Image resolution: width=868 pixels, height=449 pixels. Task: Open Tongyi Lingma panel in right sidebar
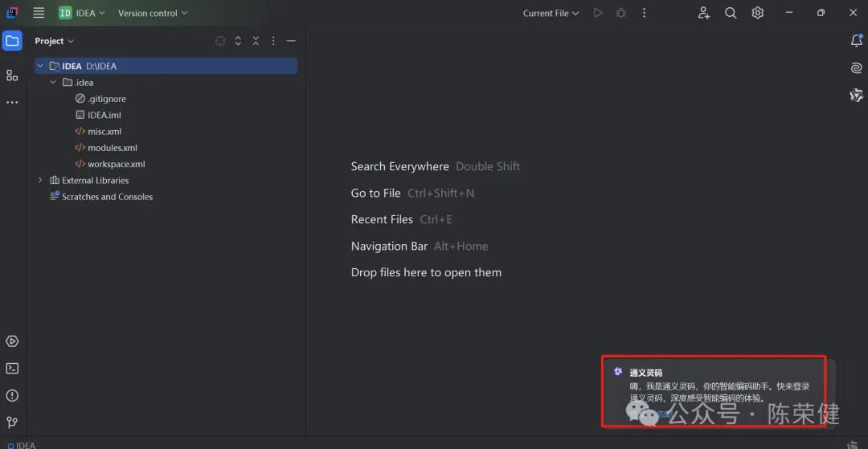click(x=857, y=95)
